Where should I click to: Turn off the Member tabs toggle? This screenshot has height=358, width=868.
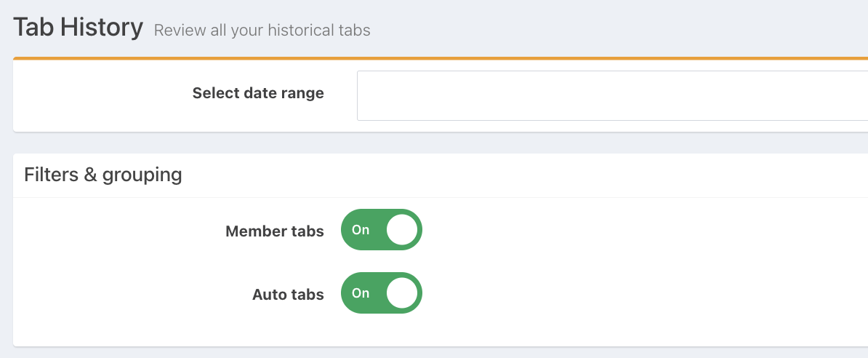pos(382,230)
